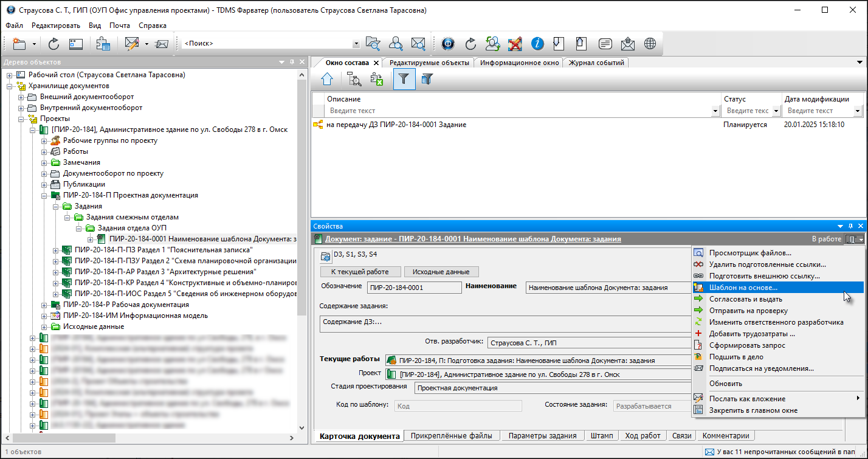Click the export to Excel icon
868x459 pixels.
(377, 78)
